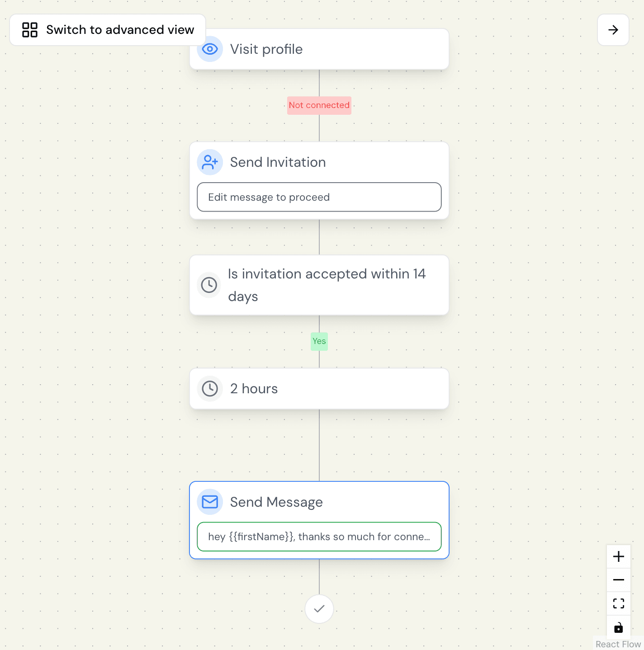Screen dimensions: 644x650
Task: Expand the side panel with arrow button
Action: coord(613,30)
